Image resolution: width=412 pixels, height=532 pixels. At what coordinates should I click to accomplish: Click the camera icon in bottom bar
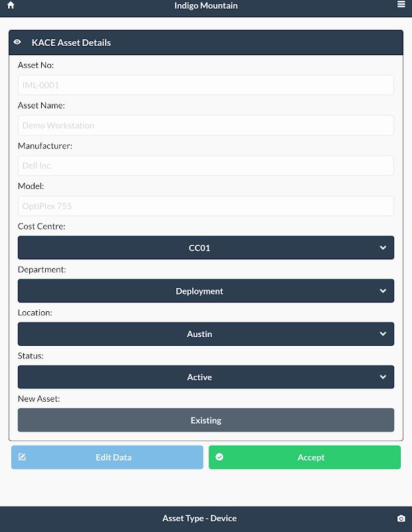coord(401,519)
